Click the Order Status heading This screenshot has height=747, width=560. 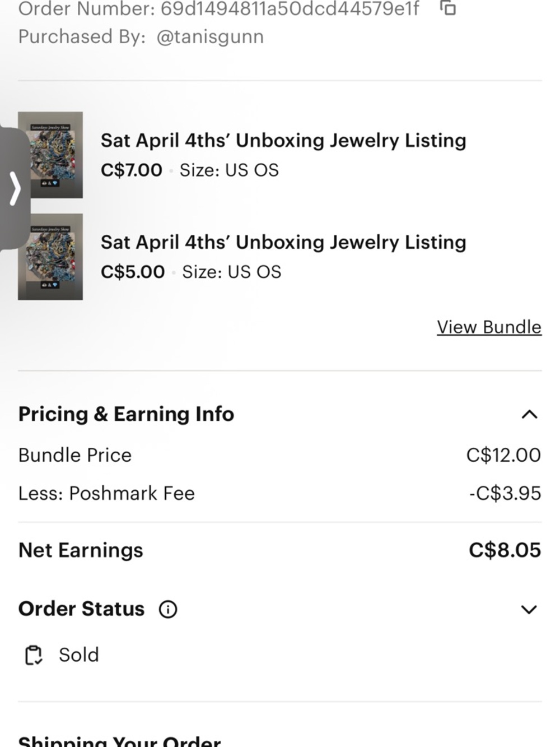(x=81, y=609)
